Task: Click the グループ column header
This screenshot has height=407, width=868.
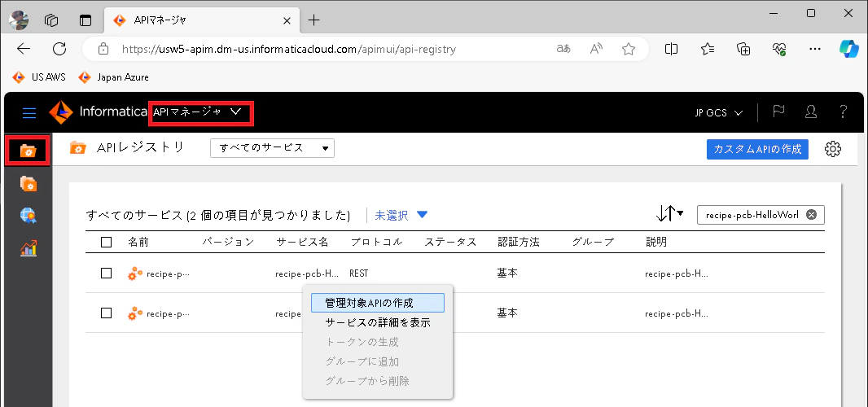Action: pyautogui.click(x=593, y=242)
